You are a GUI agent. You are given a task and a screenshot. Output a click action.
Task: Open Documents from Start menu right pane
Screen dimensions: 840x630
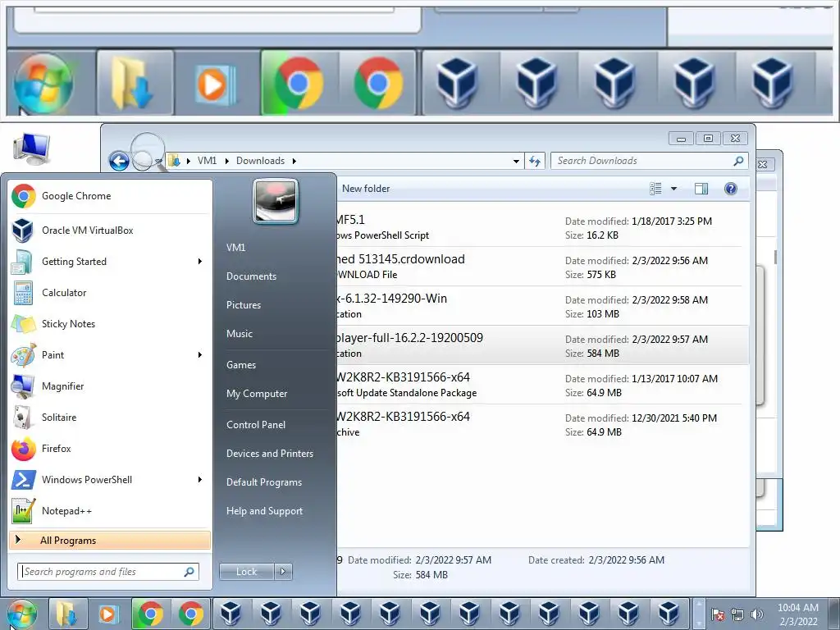click(251, 276)
